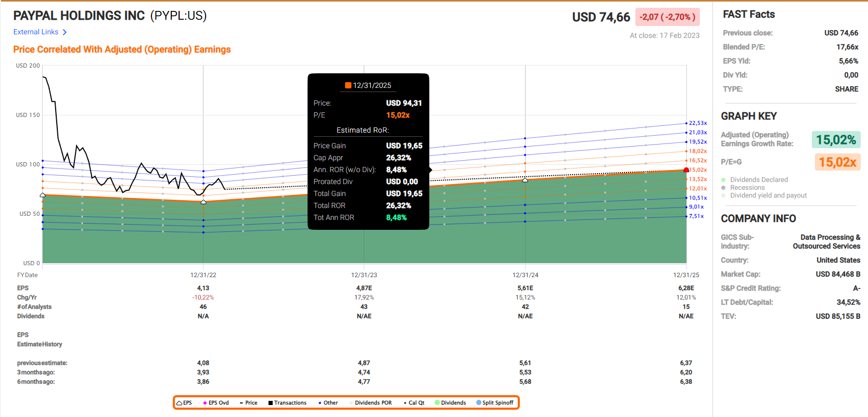Select the 7,51x P/E multiple line label
This screenshot has width=868, height=417.
pos(696,216)
